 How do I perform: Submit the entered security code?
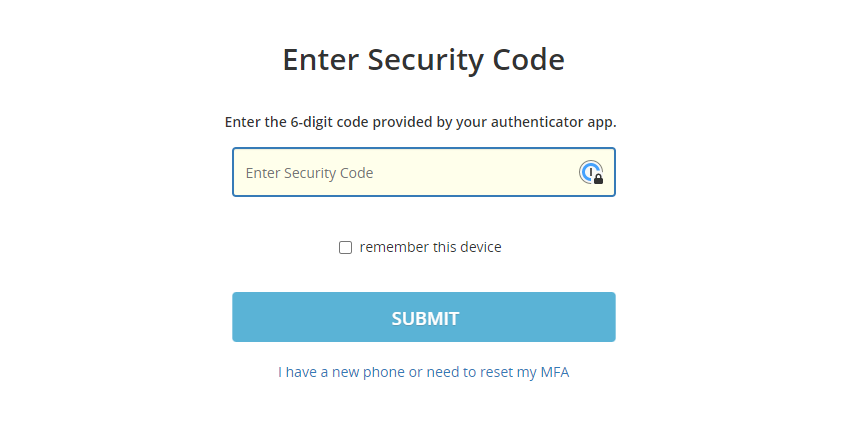point(424,317)
